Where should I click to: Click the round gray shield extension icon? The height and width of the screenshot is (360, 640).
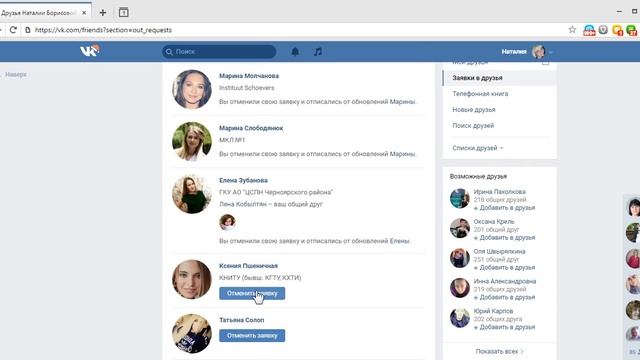pyautogui.click(x=603, y=30)
